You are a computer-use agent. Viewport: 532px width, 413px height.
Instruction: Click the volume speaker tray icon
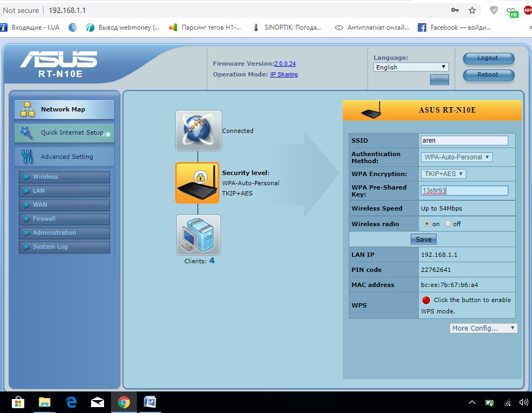pyautogui.click(x=524, y=402)
